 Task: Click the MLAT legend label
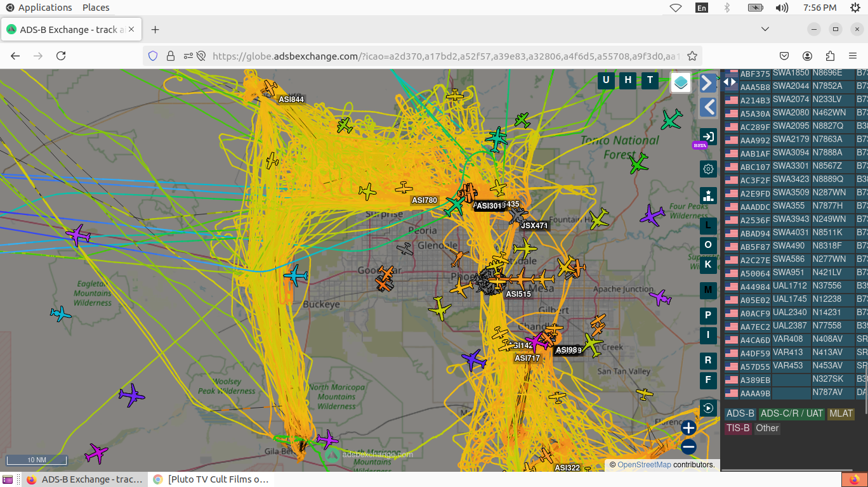(x=841, y=413)
